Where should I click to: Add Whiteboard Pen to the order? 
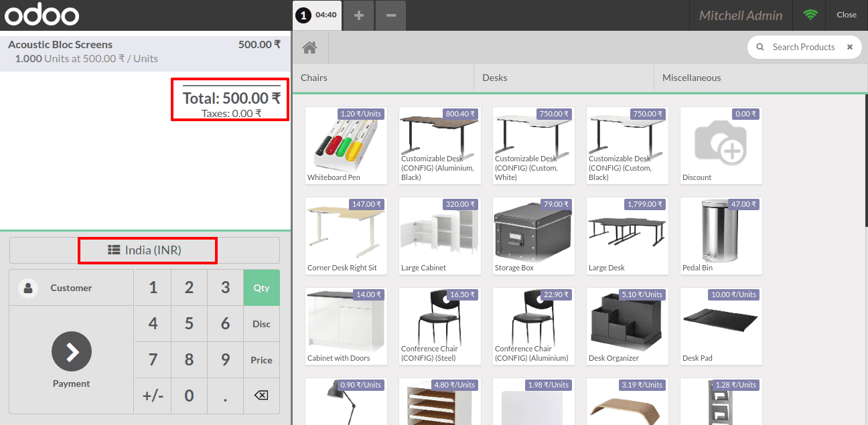(x=346, y=145)
